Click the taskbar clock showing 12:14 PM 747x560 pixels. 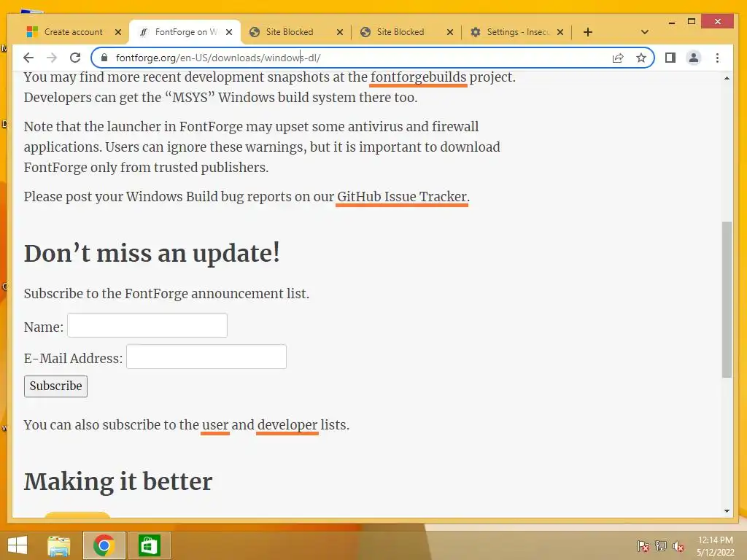(715, 546)
